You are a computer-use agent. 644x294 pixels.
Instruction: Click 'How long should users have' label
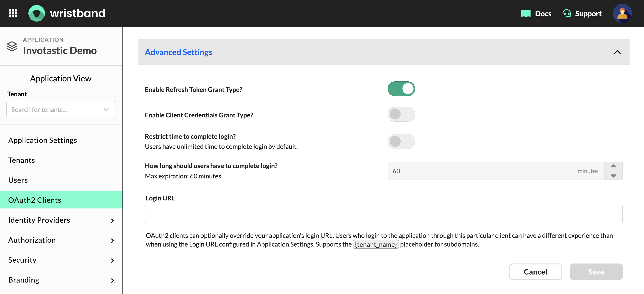click(211, 166)
